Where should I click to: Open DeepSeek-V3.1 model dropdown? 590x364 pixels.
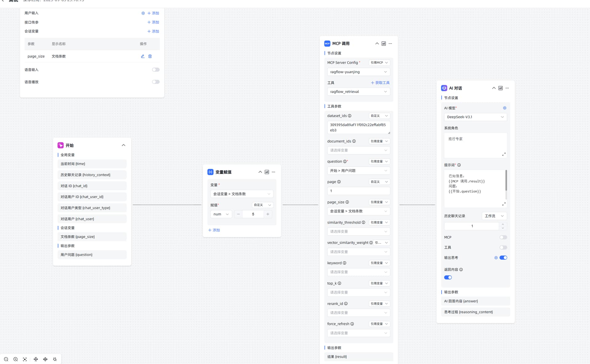pos(475,117)
